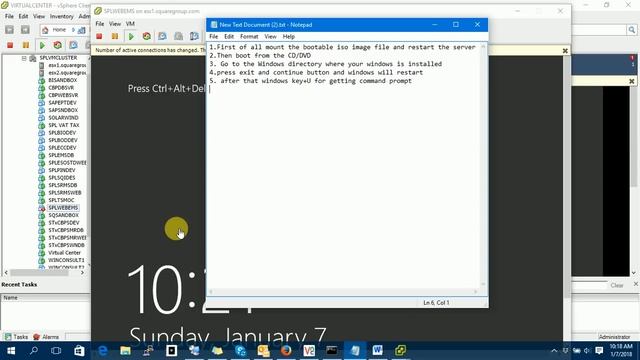
Task: Open the Alarms tab at the bottom of vSphere Client
Action: tap(46, 337)
